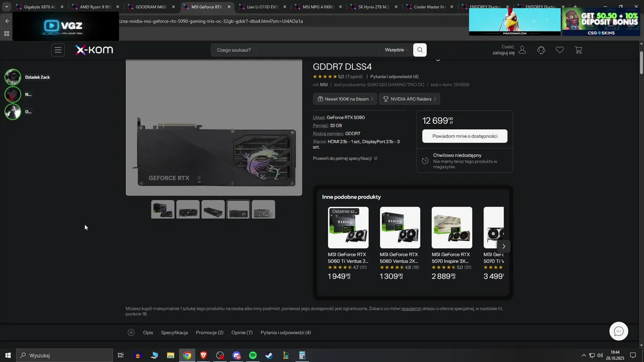Click the scroll-to-top arrow icon
Viewport: 644px width, 362px height.
tap(131, 332)
